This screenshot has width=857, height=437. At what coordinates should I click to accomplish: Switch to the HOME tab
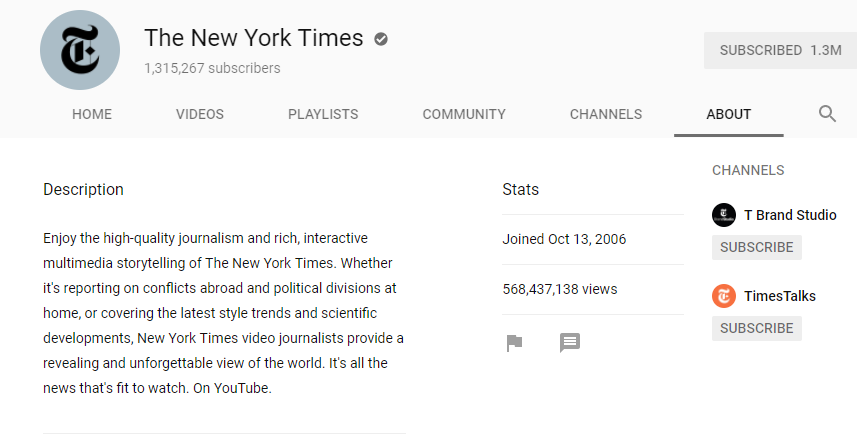pos(92,114)
